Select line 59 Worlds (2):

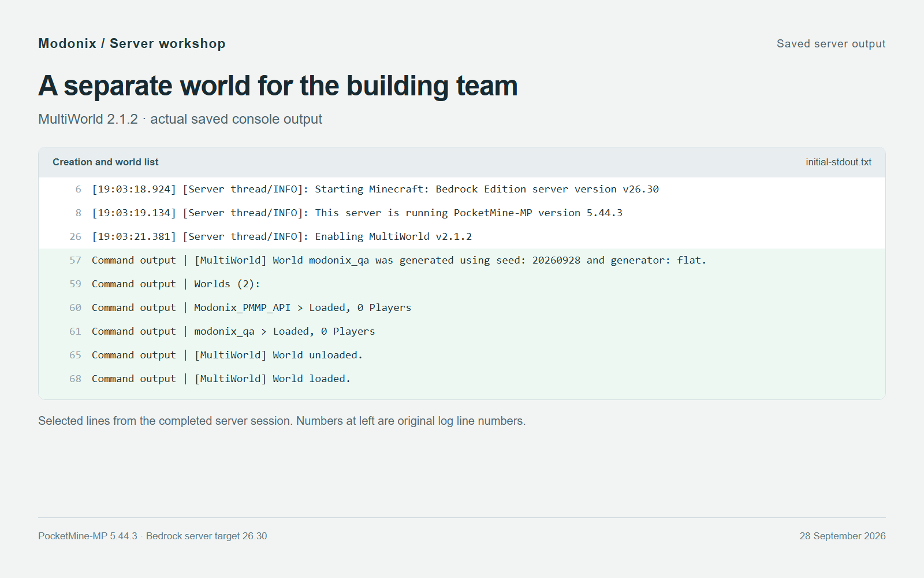462,284
